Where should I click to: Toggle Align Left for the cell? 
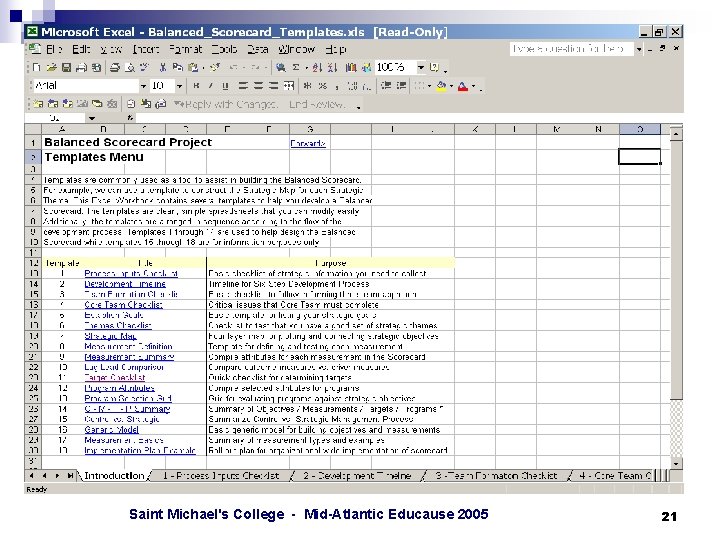pyautogui.click(x=243, y=86)
